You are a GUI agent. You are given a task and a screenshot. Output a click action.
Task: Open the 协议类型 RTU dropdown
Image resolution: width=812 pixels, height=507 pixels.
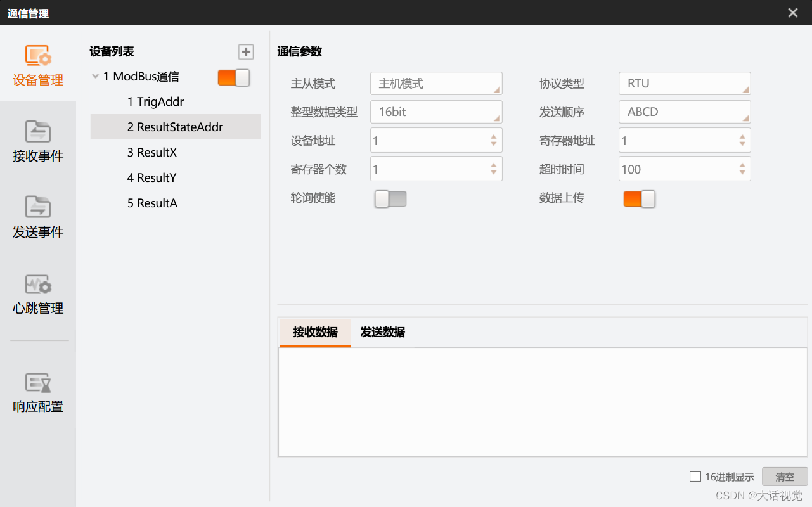[x=685, y=84]
